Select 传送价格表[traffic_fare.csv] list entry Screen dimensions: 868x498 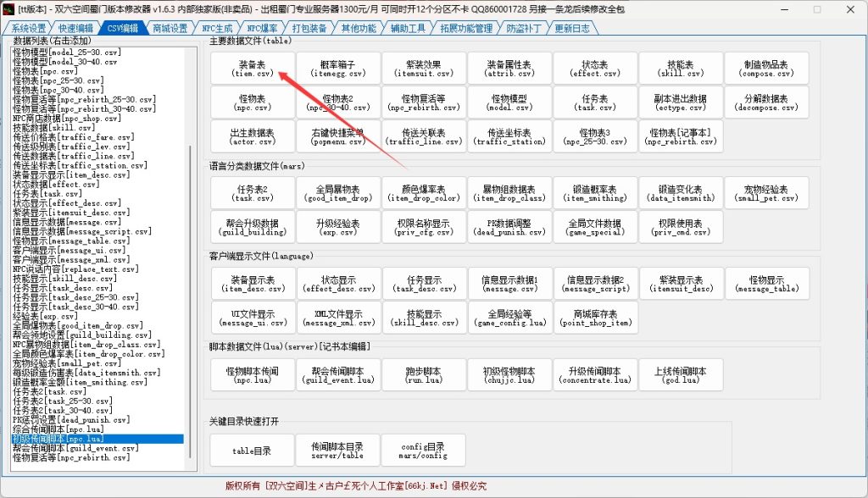(x=98, y=136)
